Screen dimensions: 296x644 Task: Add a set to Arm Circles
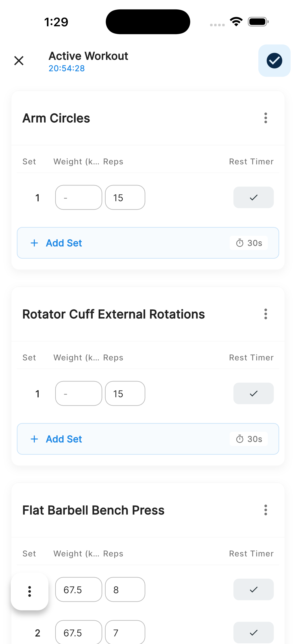coord(63,243)
